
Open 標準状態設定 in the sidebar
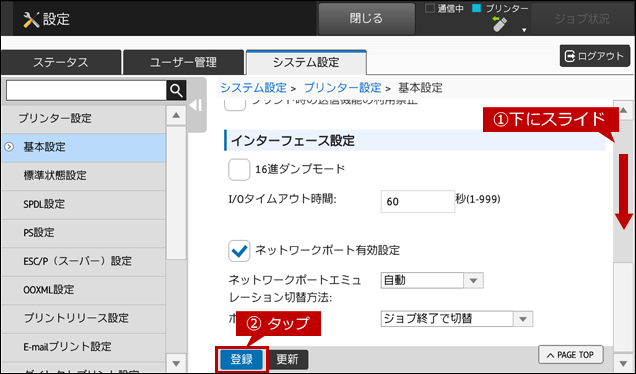(83, 176)
